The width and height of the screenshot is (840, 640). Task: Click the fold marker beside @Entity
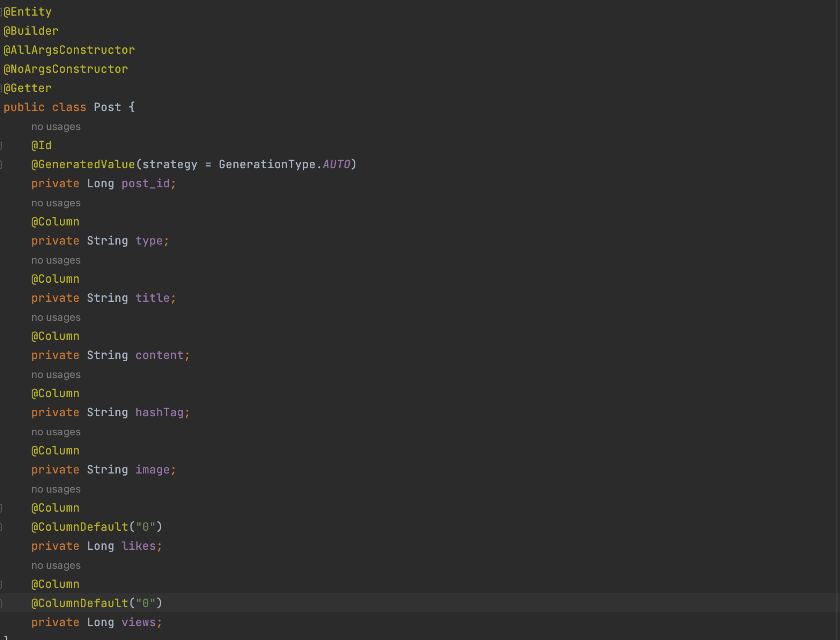[x=1, y=12]
